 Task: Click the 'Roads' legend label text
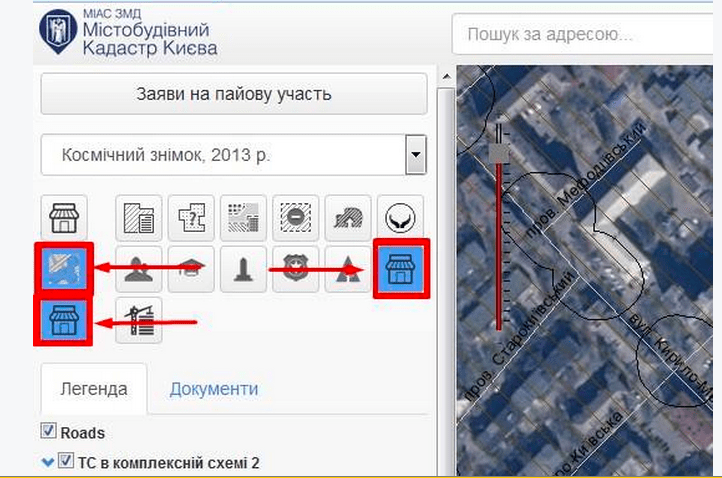82,433
